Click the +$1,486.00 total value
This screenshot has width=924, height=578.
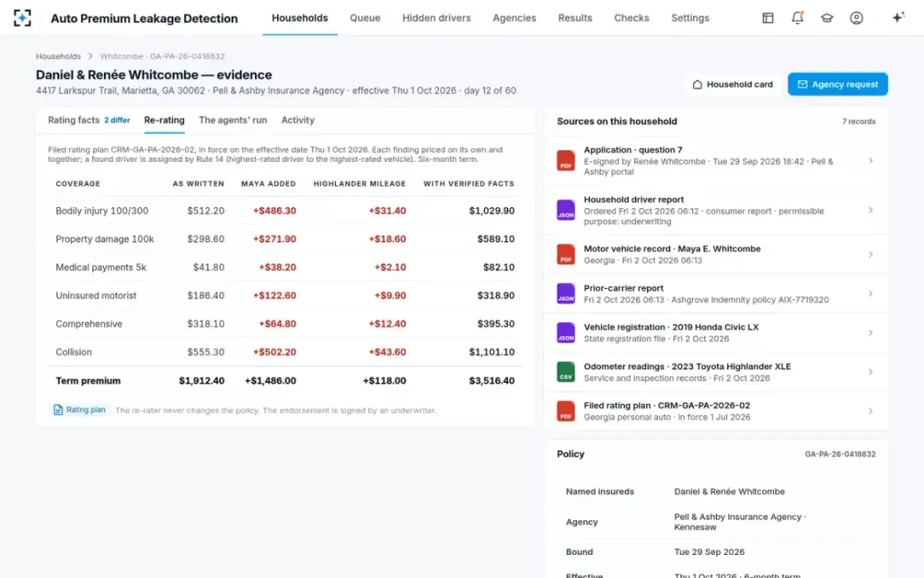270,381
